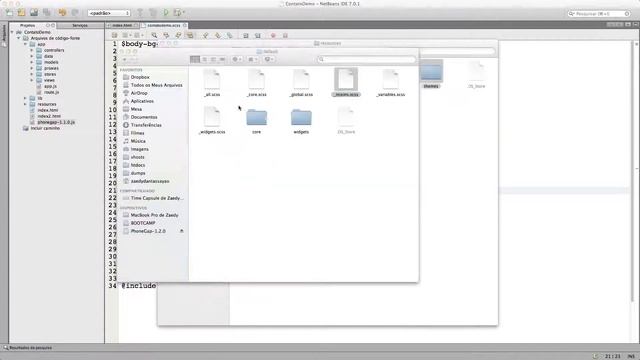Select BOOTCAMP device in sidebar
Screen dimensions: 640x360
[142, 223]
